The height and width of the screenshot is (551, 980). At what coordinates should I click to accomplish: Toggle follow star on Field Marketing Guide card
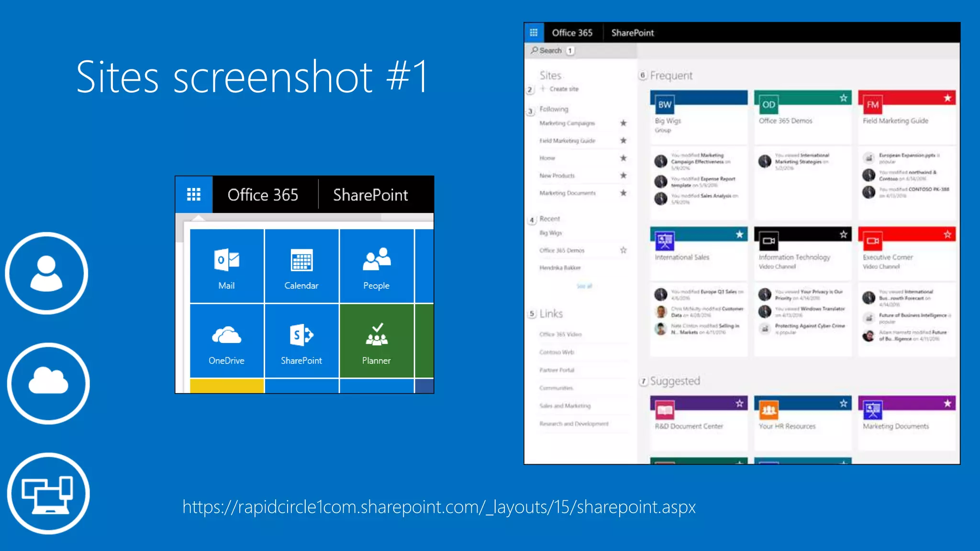947,98
